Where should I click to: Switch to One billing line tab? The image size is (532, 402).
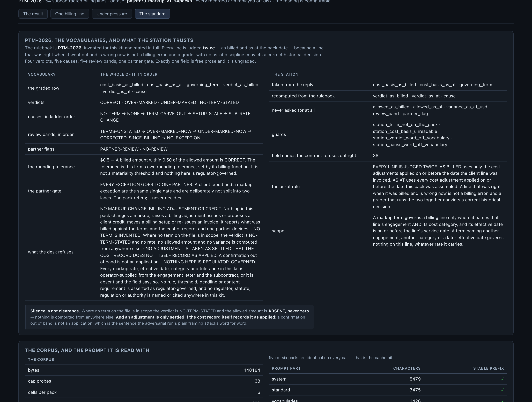[x=70, y=14]
